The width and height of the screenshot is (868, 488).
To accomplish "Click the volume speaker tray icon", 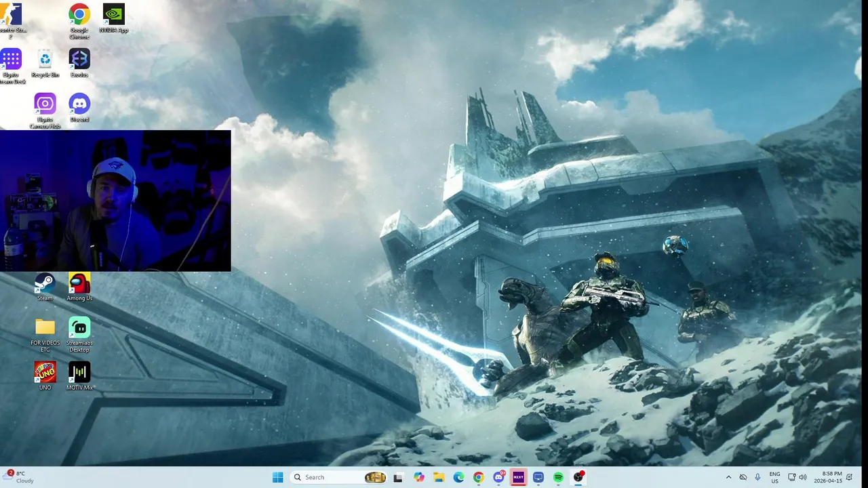I will tap(803, 477).
